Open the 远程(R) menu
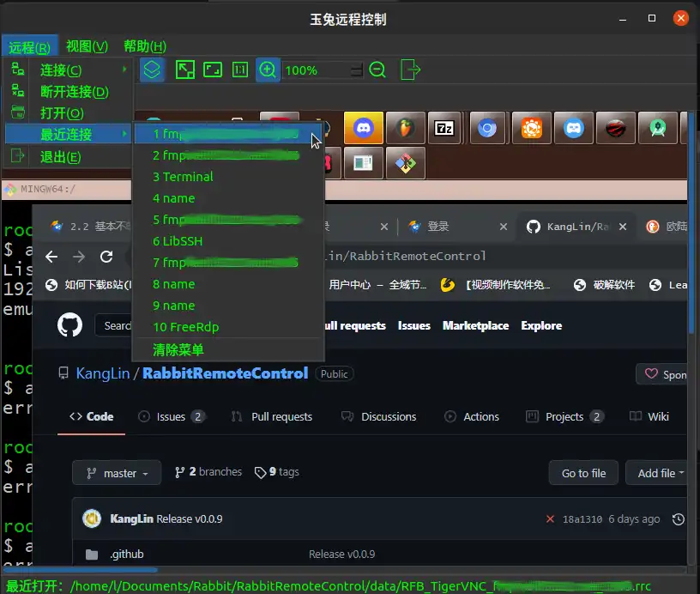Viewport: 700px width, 594px height. (x=29, y=47)
